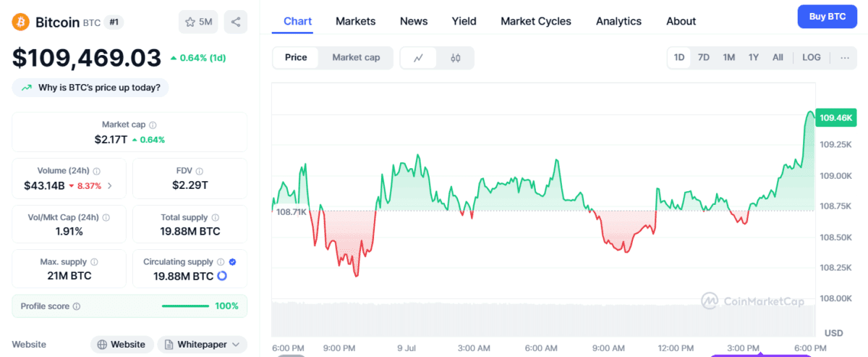Switch to the Market Cycles tab

(535, 21)
